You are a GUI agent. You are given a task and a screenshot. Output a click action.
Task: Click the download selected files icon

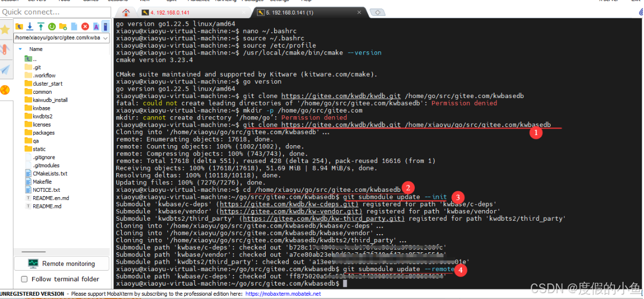[x=30, y=26]
